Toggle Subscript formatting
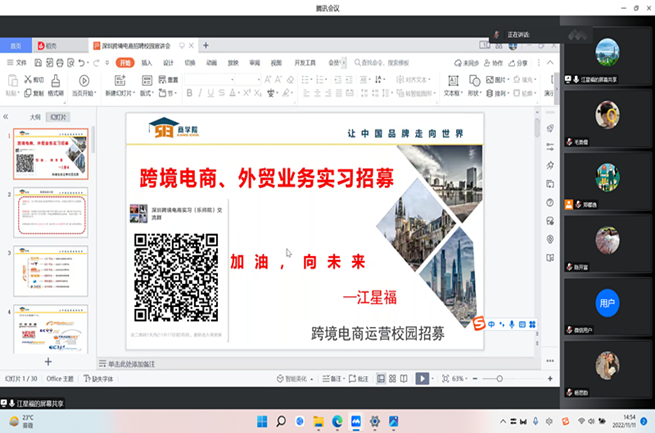 [x=258, y=93]
